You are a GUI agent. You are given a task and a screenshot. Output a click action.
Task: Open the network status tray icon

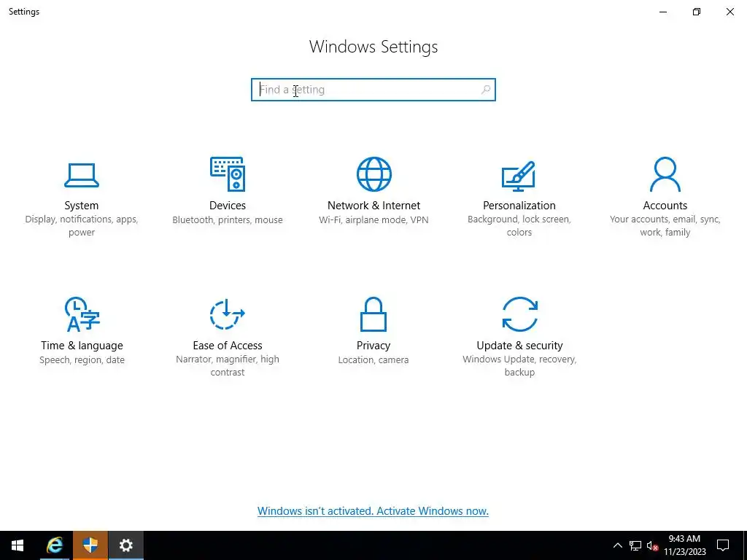635,545
